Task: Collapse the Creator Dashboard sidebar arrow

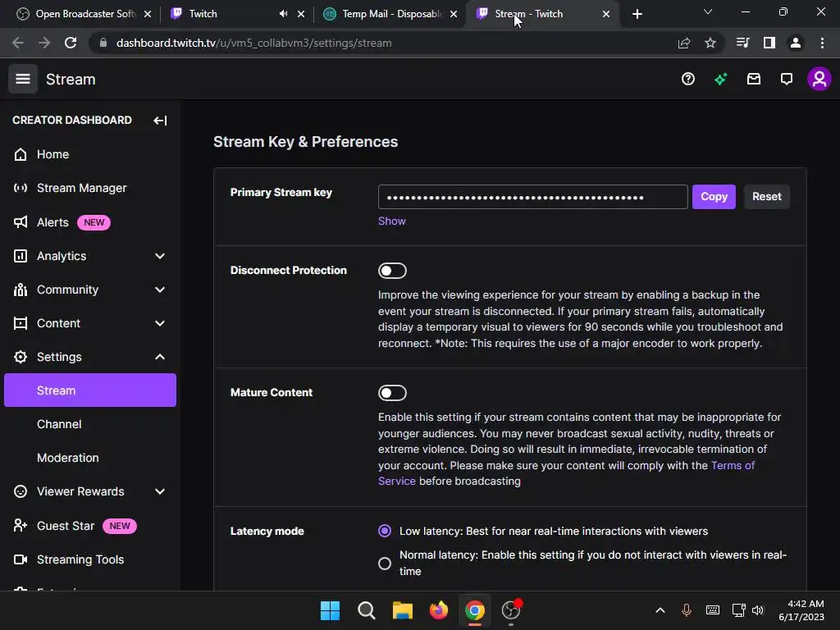Action: pyautogui.click(x=160, y=121)
